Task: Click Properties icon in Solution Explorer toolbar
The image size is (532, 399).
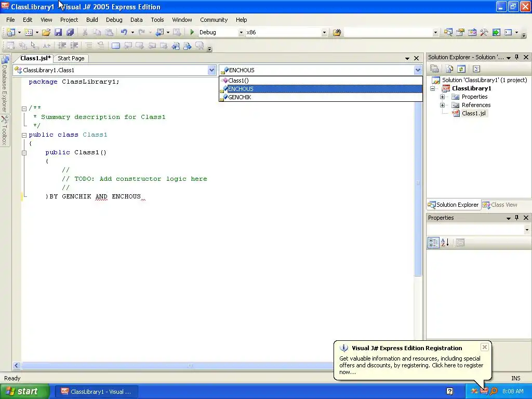Action: pos(435,69)
